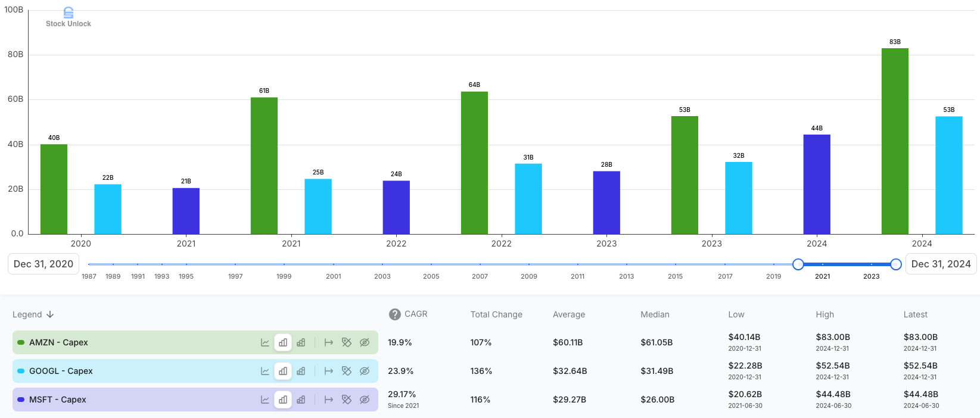The image size is (980, 418).
Task: Grab the left range slider handle near 2021
Action: point(798,264)
